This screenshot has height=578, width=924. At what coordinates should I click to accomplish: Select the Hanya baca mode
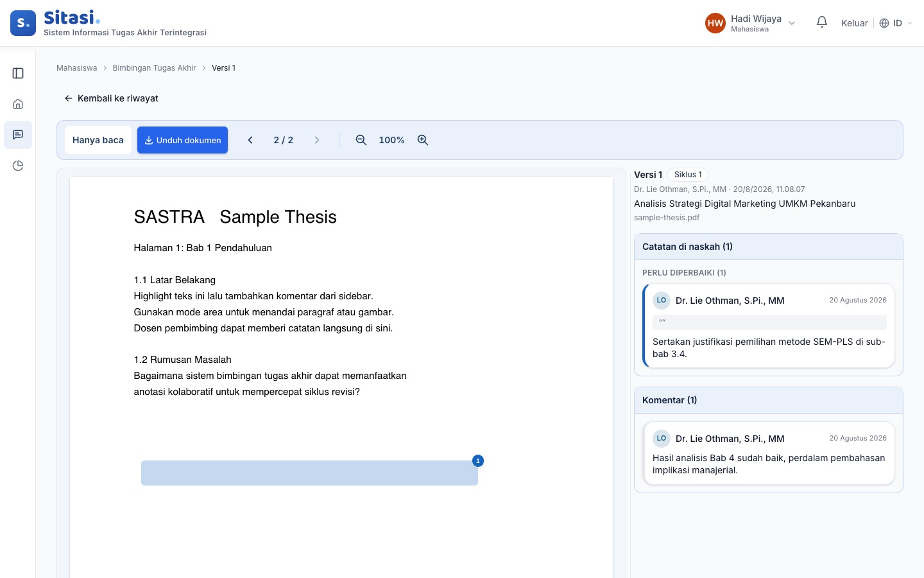point(98,140)
